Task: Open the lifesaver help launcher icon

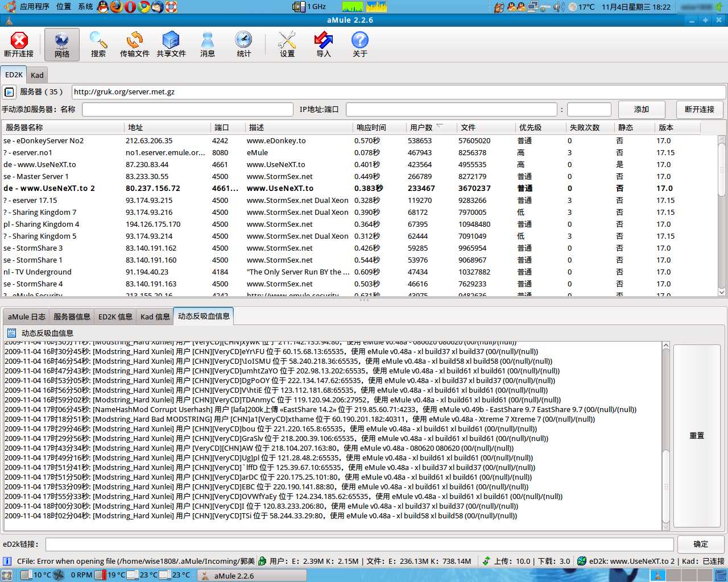Action: click(171, 7)
